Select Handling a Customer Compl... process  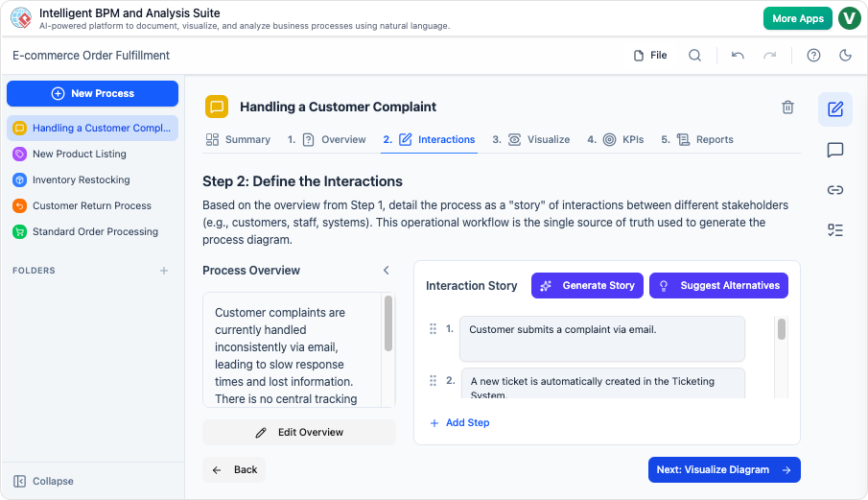coord(92,128)
